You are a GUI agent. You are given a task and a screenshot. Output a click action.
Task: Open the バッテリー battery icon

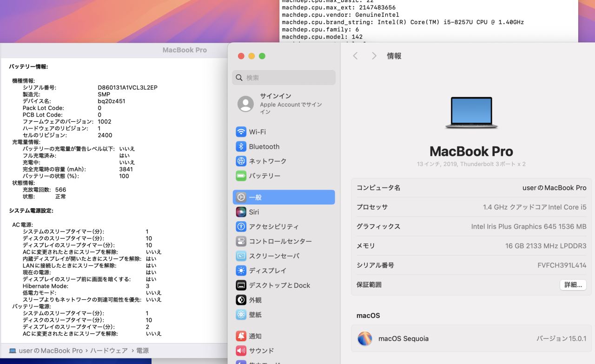click(241, 176)
